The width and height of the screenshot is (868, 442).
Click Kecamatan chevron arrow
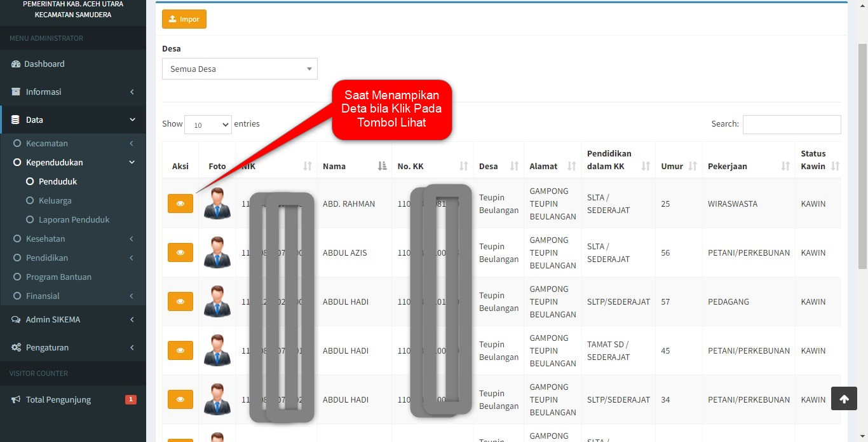tap(132, 143)
